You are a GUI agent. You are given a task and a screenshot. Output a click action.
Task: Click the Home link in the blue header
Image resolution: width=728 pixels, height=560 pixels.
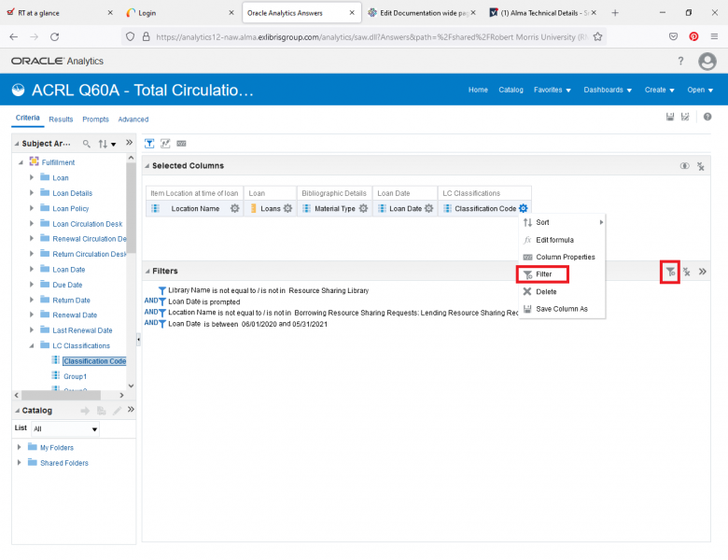tap(478, 91)
